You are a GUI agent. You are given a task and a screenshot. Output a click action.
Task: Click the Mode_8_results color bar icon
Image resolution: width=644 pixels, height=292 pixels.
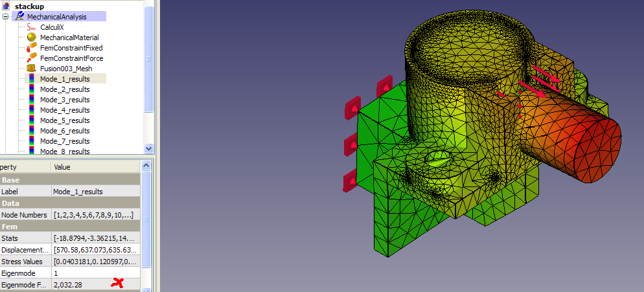31,151
